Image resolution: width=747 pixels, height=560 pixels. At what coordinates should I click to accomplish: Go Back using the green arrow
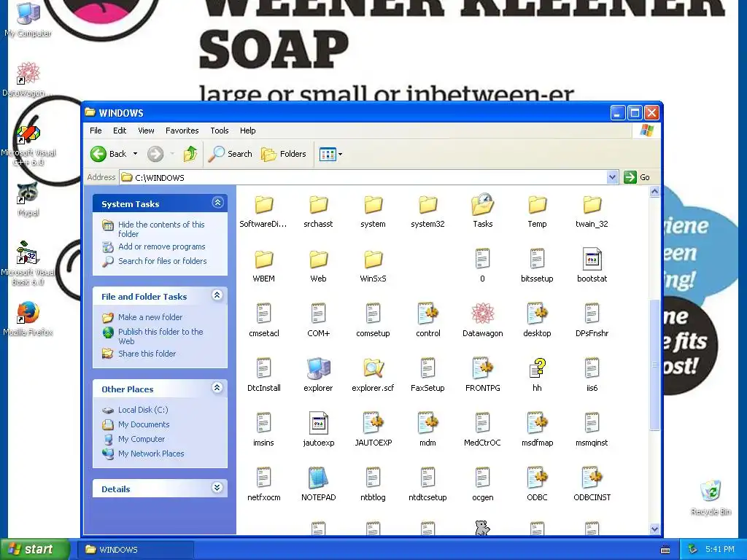(x=98, y=154)
